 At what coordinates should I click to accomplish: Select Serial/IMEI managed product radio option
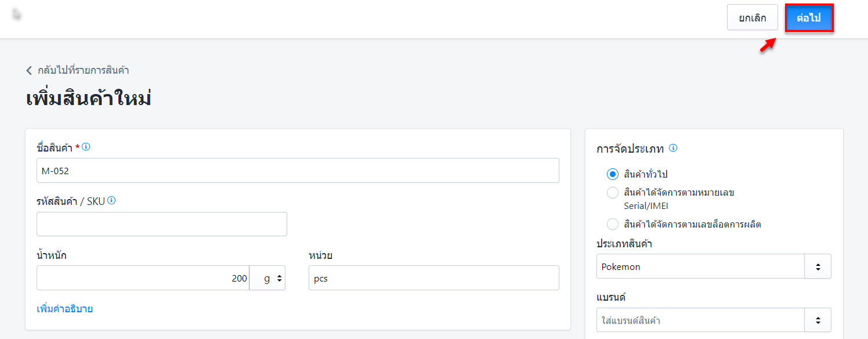point(613,193)
